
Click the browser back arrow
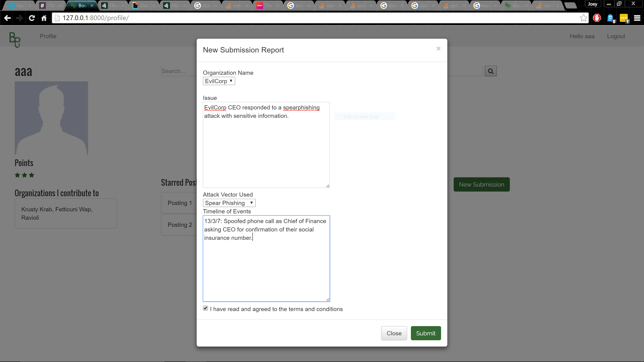(8, 18)
